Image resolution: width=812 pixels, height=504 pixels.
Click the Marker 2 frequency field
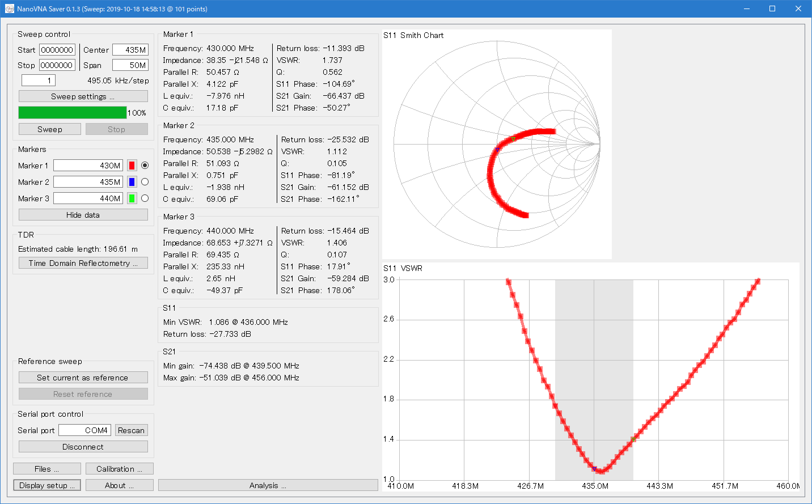pyautogui.click(x=88, y=182)
